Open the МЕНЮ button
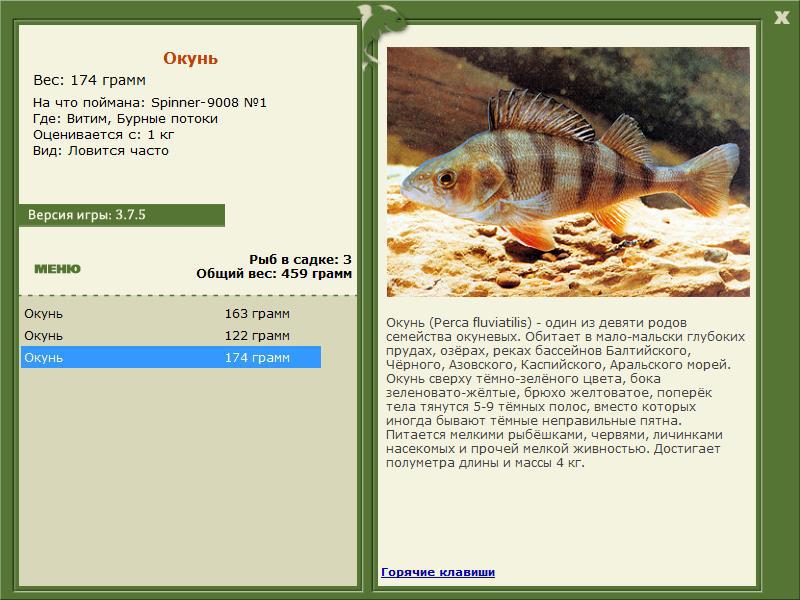The height and width of the screenshot is (600, 800). (57, 269)
